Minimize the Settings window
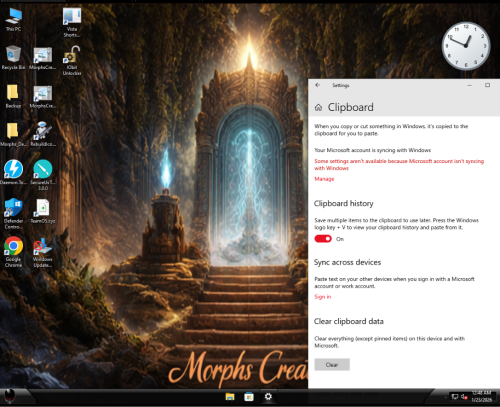This screenshot has height=407, width=500. 469,85
